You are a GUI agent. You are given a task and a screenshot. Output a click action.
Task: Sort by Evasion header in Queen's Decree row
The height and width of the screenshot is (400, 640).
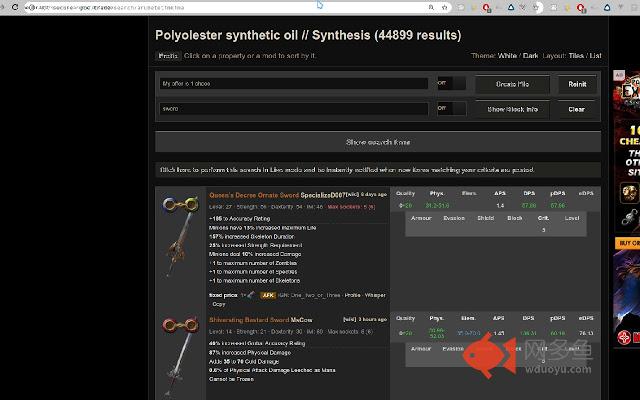click(x=454, y=218)
